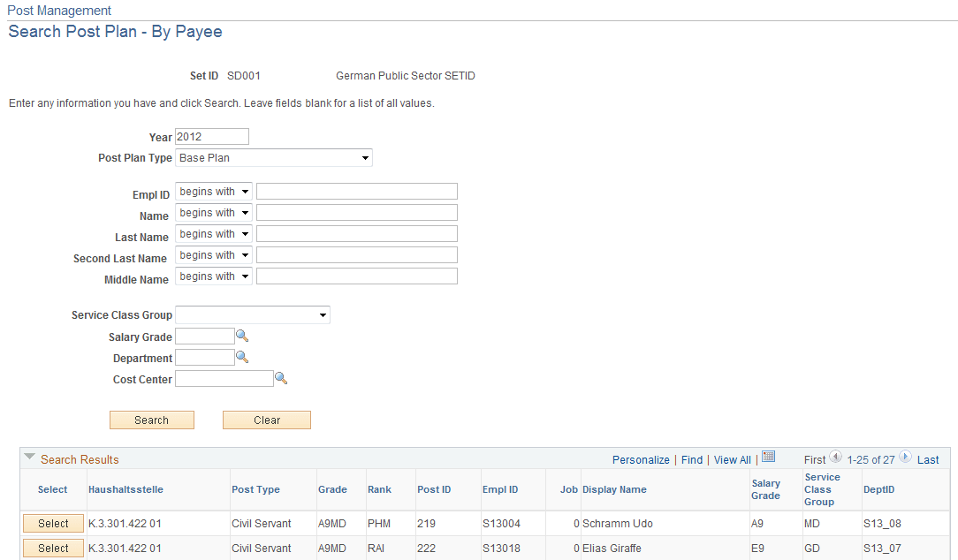958x560 pixels.
Task: Collapse the Search Results section triangle
Action: [29, 458]
